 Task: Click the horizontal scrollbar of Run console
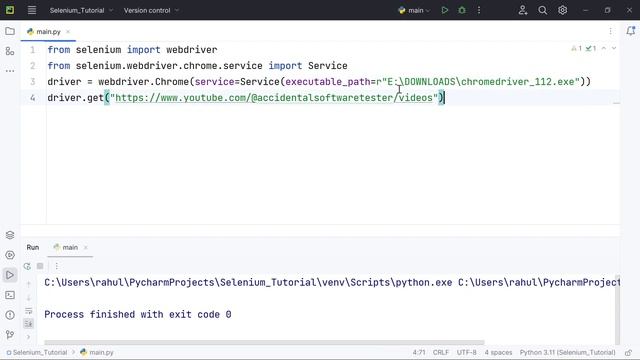[x=264, y=342]
